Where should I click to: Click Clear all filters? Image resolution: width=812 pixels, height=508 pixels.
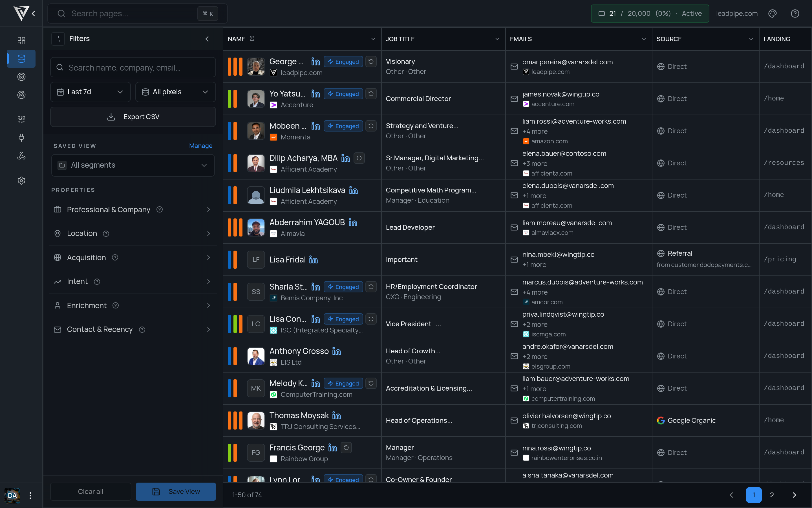pyautogui.click(x=91, y=492)
